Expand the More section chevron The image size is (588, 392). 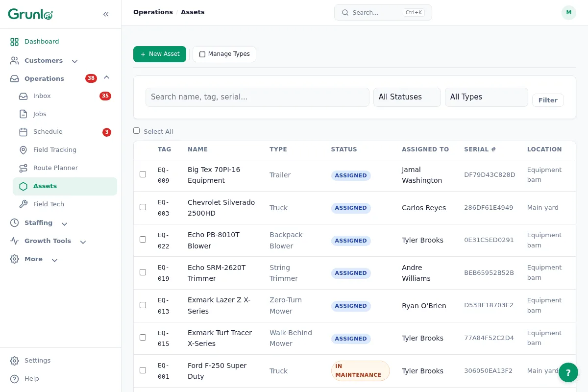(54, 260)
